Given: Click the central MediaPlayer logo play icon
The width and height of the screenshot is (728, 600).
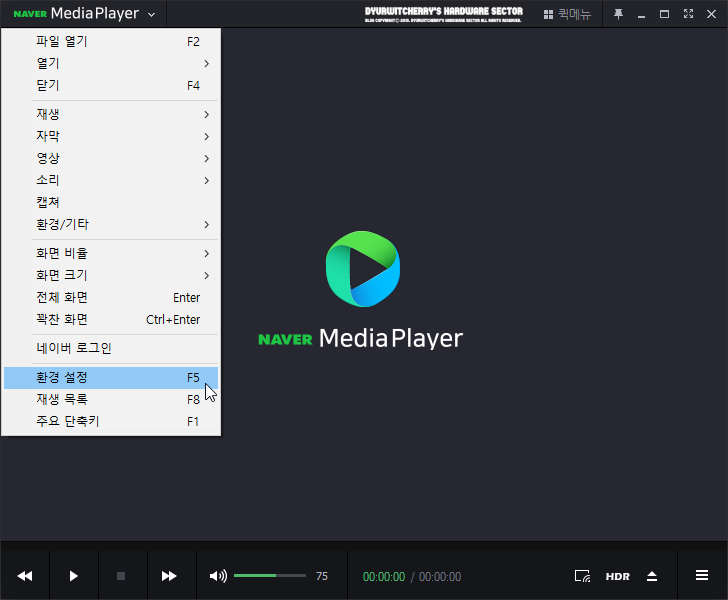Looking at the screenshot, I should pyautogui.click(x=363, y=269).
